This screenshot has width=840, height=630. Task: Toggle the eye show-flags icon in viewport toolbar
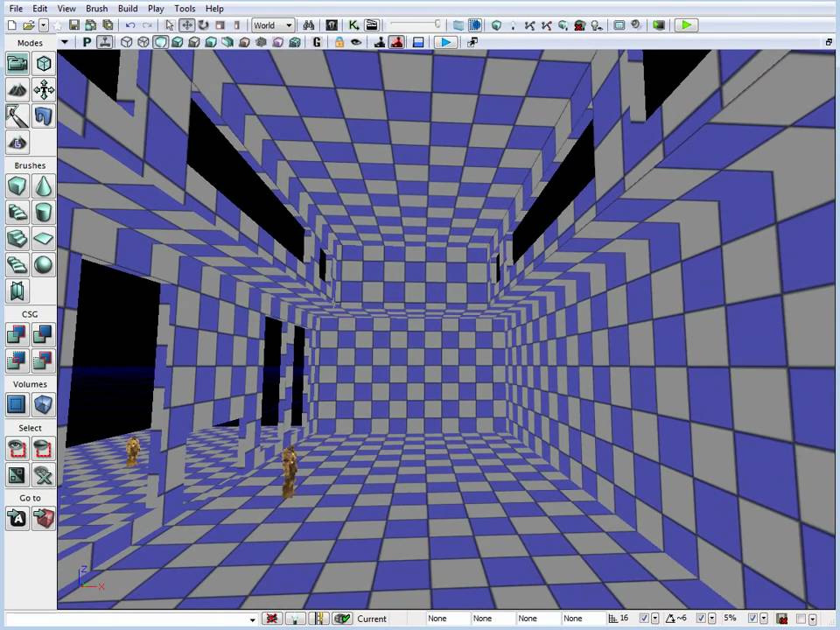pyautogui.click(x=356, y=42)
